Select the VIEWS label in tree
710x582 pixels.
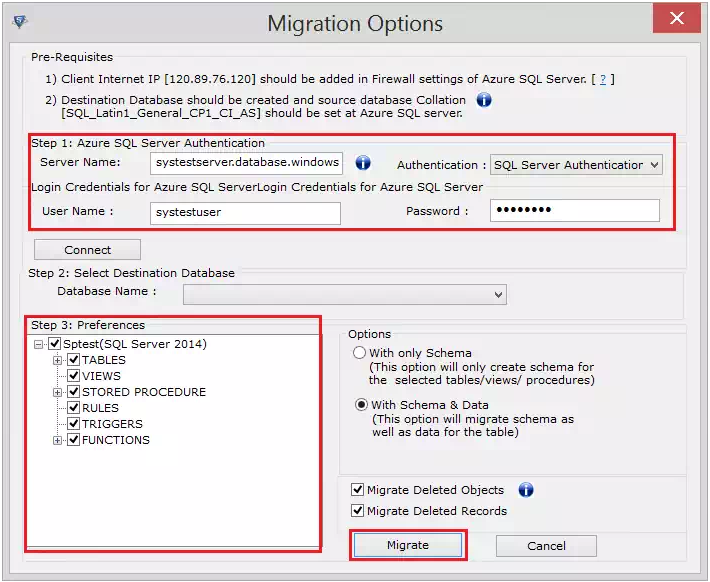pos(101,376)
